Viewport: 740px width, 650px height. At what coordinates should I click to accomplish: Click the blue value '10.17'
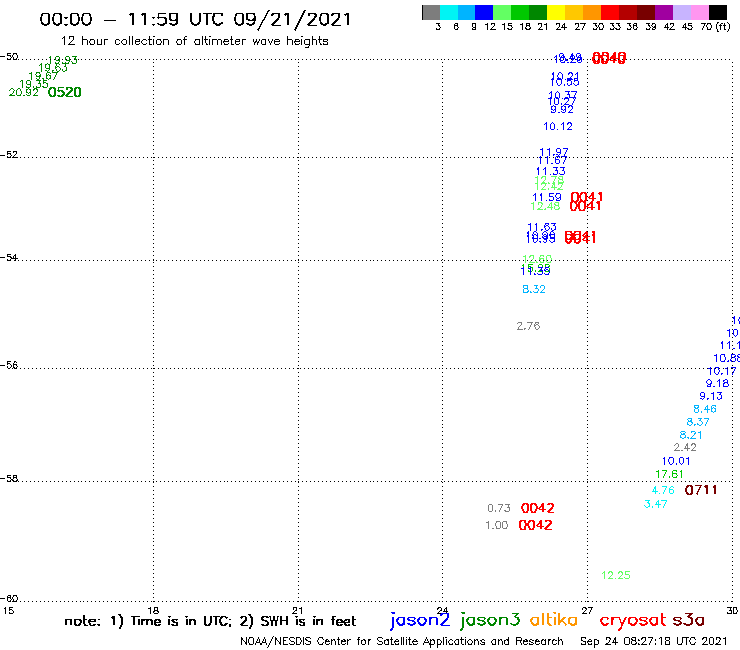[722, 371]
